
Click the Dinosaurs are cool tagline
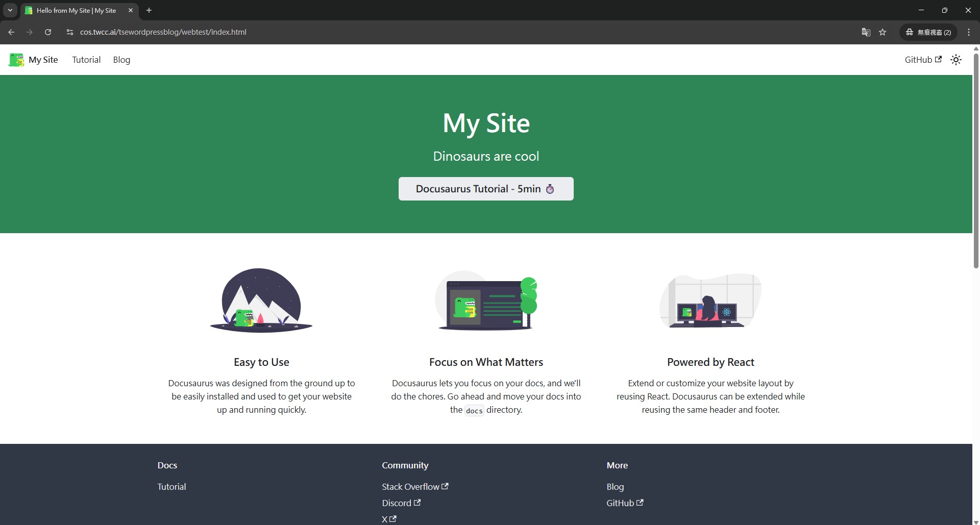[x=486, y=156]
